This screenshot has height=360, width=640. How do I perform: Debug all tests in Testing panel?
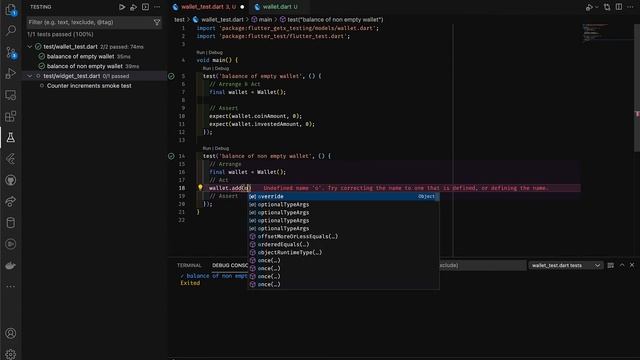[x=133, y=7]
